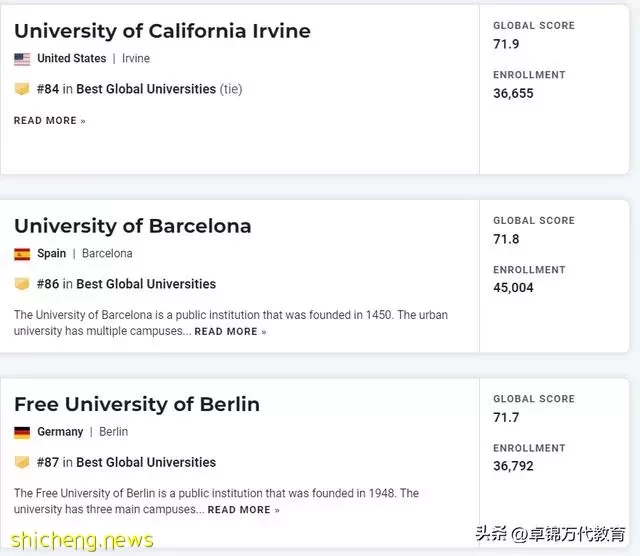Screen dimensions: 640x556
Task: Click the Barcelona description paragraph
Action: [x=231, y=323]
